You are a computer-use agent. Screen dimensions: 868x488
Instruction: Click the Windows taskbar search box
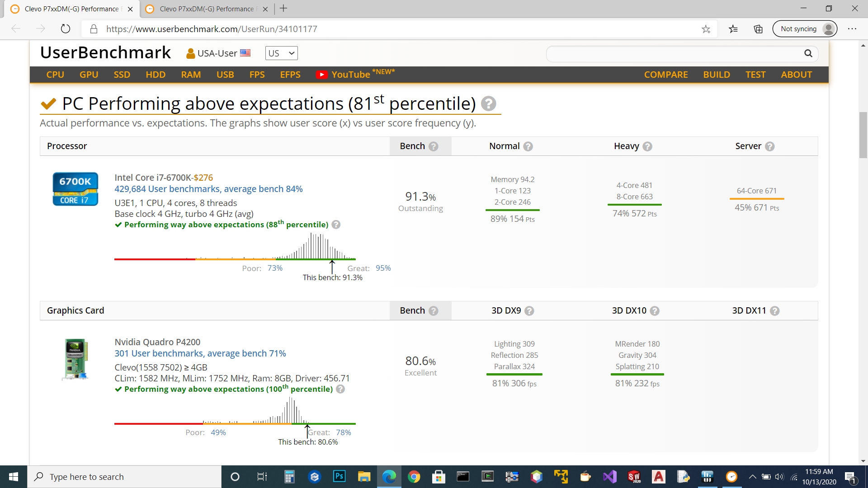click(124, 477)
